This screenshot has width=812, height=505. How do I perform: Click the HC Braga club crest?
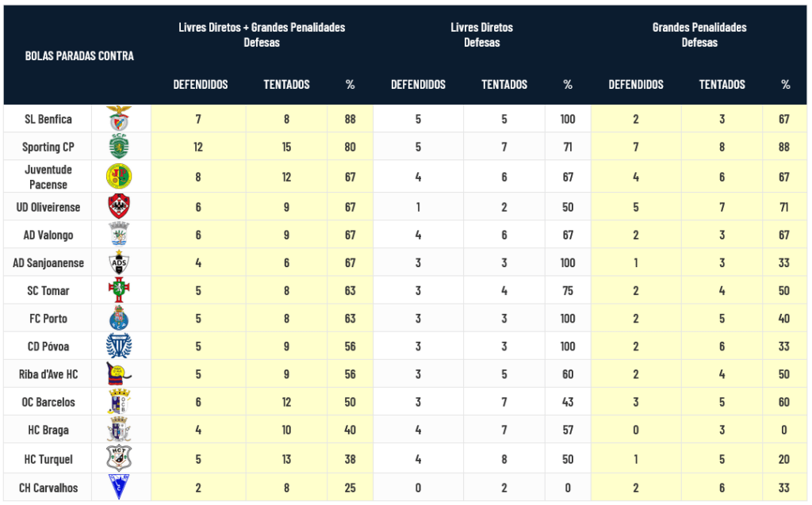[x=119, y=430]
